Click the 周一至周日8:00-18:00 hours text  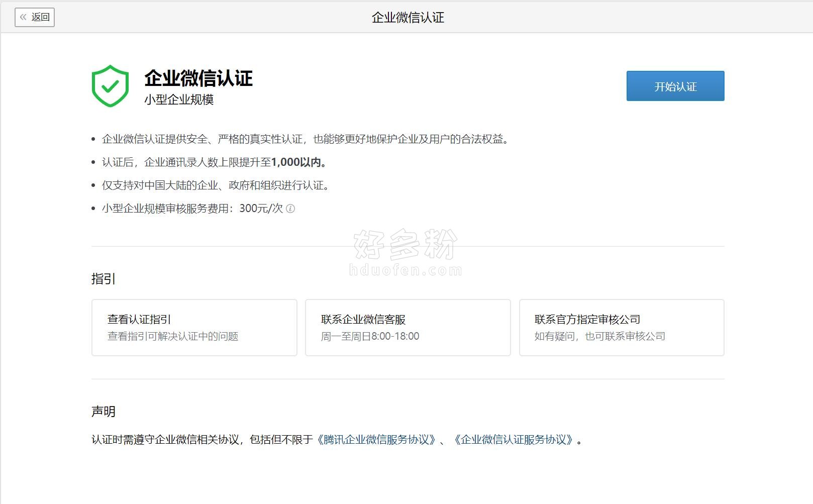pyautogui.click(x=370, y=336)
